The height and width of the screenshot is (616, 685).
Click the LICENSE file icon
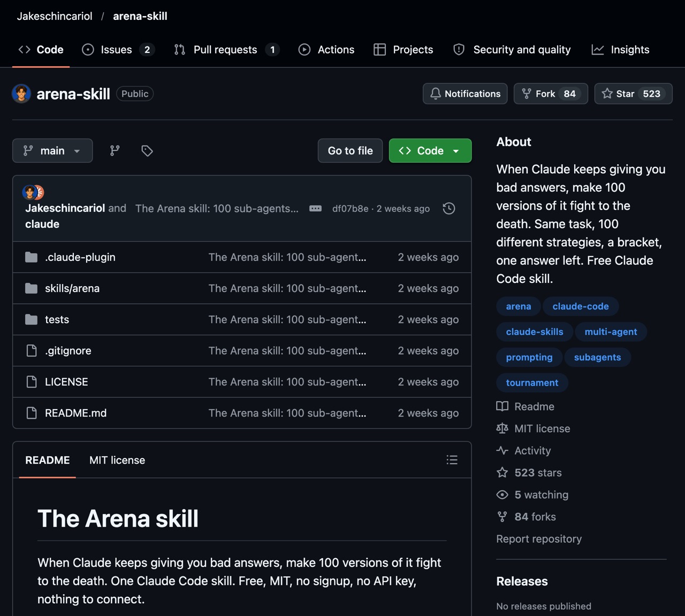tap(32, 382)
